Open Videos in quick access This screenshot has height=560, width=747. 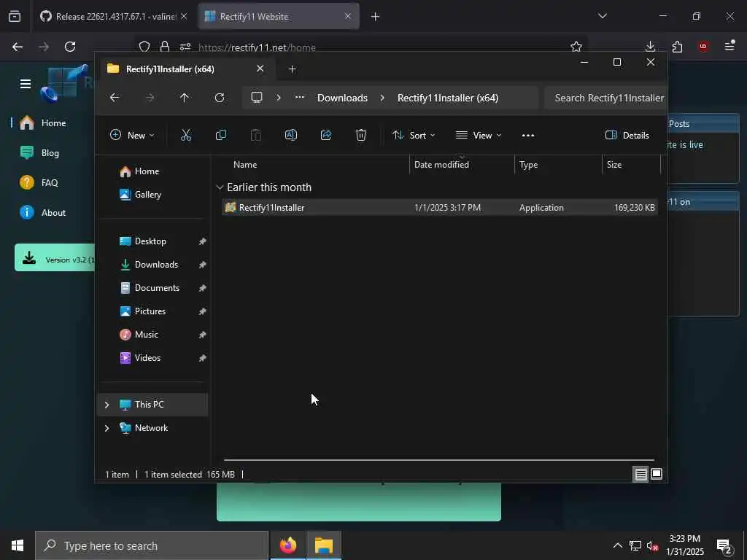(153, 358)
